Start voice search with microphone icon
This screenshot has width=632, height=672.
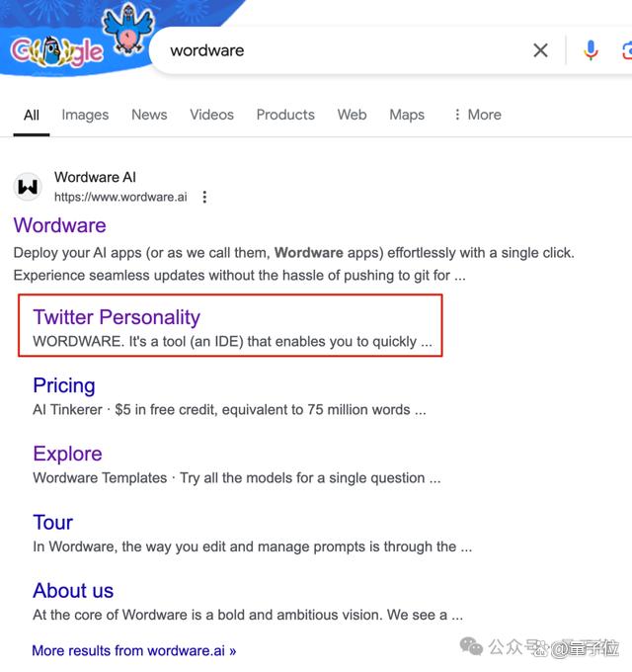click(x=591, y=50)
